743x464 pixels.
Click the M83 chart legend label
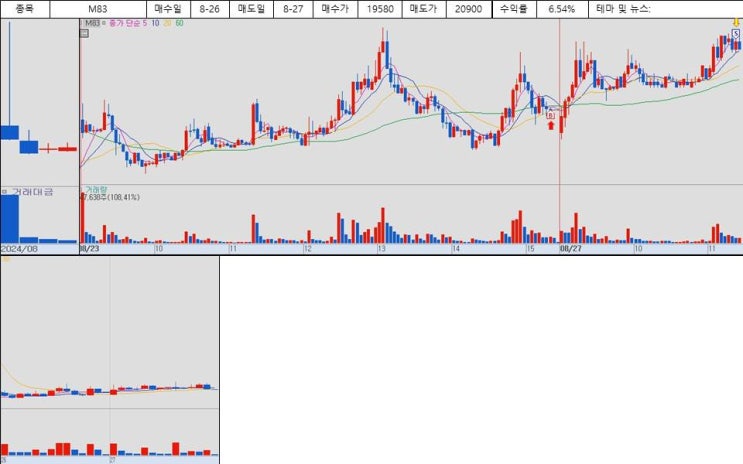tap(92, 23)
